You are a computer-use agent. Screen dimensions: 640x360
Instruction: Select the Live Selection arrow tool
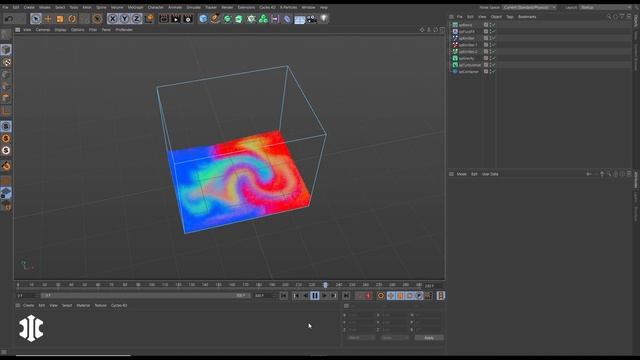[36, 19]
